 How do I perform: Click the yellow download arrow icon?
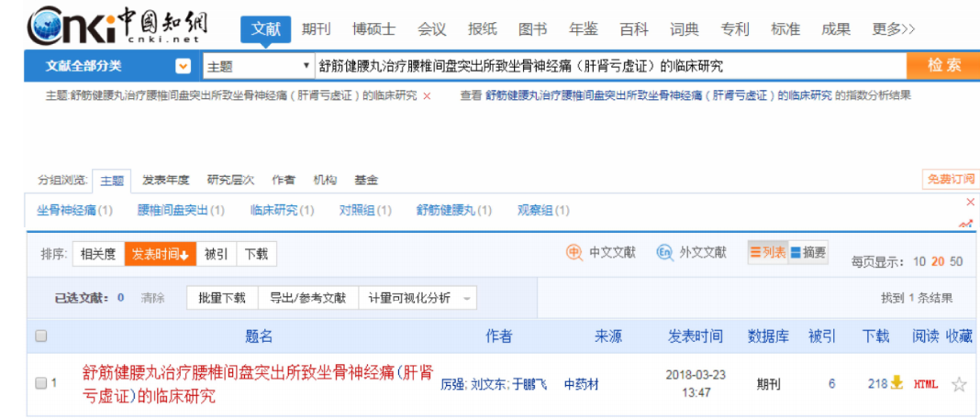(896, 383)
